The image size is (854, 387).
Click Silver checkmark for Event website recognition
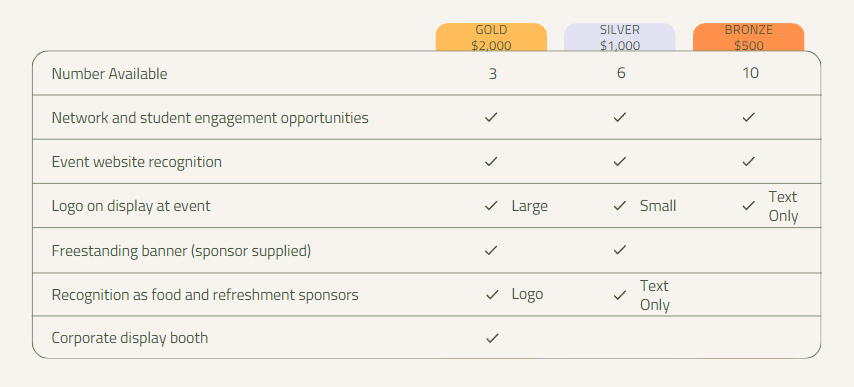pos(619,162)
